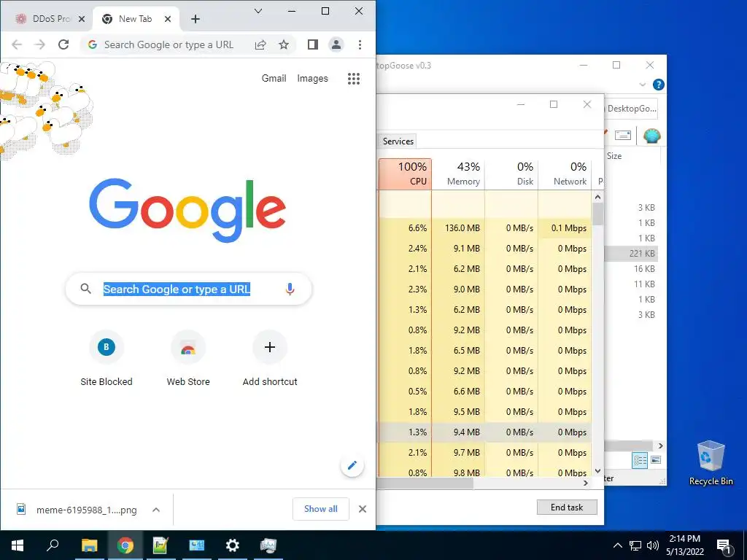Share this page from address bar
Image resolution: width=747 pixels, height=560 pixels.
point(260,44)
